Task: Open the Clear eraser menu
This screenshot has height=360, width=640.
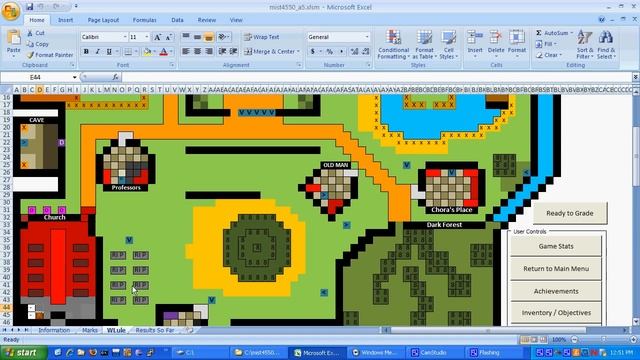Action: pos(548,55)
